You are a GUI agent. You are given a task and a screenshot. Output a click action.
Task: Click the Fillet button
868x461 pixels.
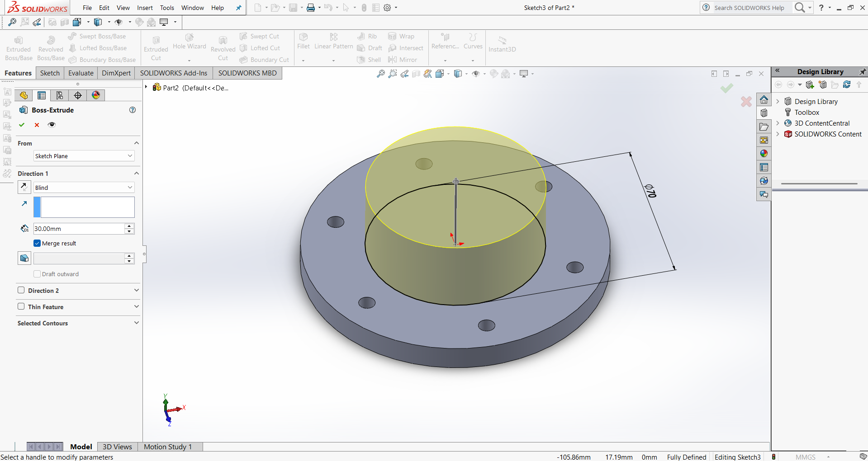click(304, 46)
